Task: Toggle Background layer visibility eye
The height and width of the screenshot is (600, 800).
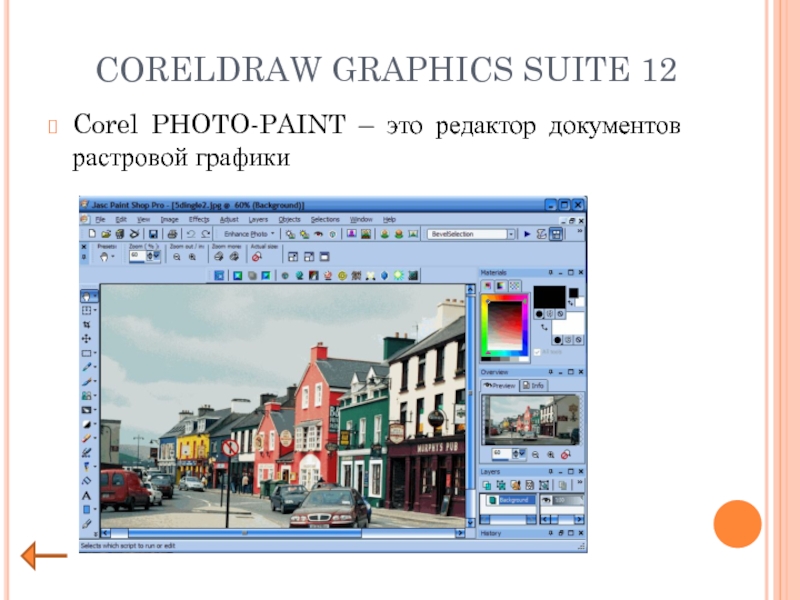Action: [547, 500]
